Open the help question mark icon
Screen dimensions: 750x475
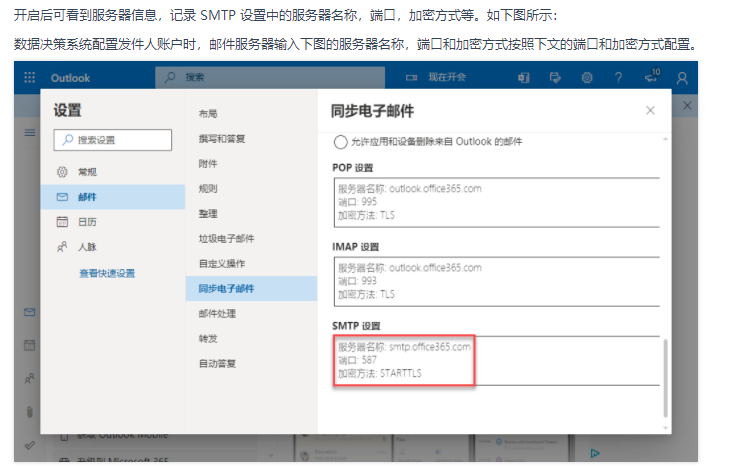point(618,77)
